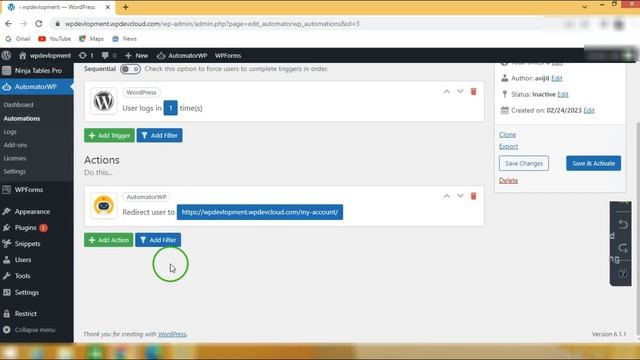The image size is (640, 360).
Task: Export this automation
Action: pyautogui.click(x=508, y=146)
